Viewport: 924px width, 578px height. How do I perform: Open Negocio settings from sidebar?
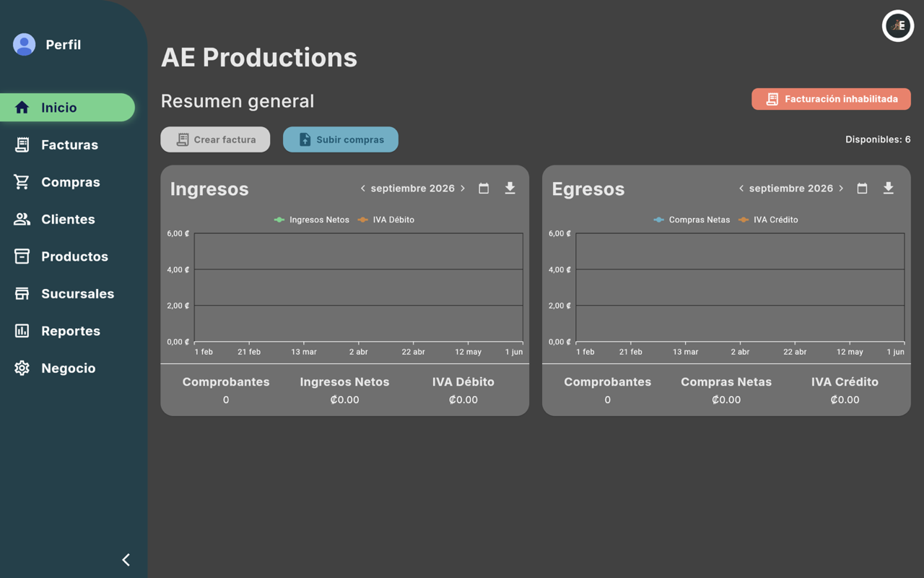coord(67,368)
